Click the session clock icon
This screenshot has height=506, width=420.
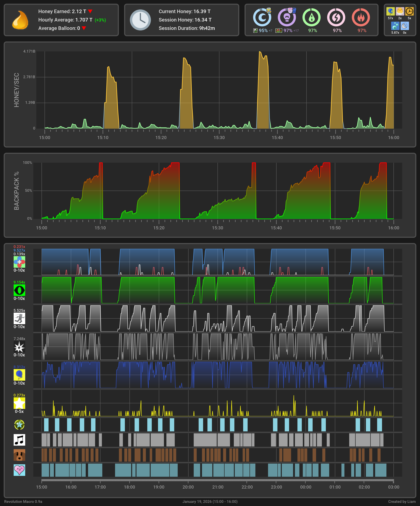pos(140,20)
